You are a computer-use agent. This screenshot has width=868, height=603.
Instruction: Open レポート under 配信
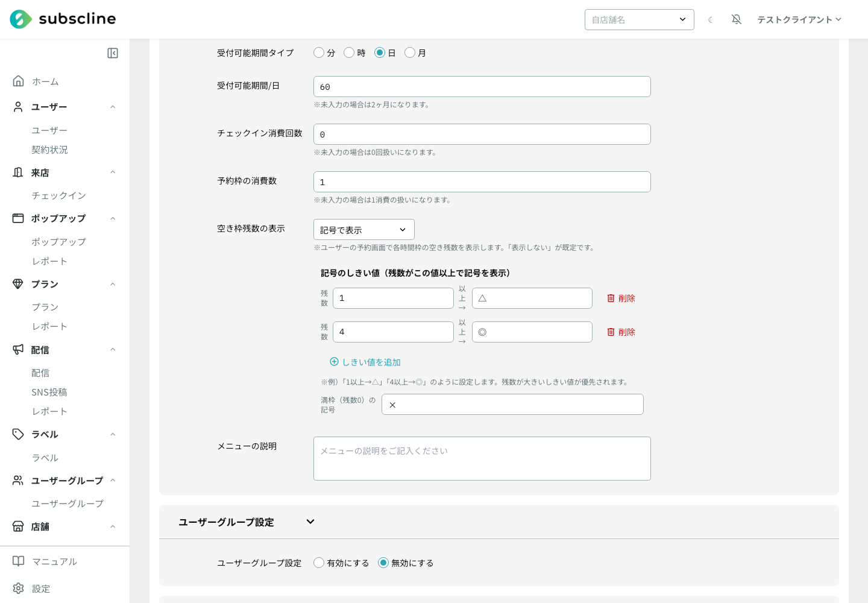[x=49, y=411]
